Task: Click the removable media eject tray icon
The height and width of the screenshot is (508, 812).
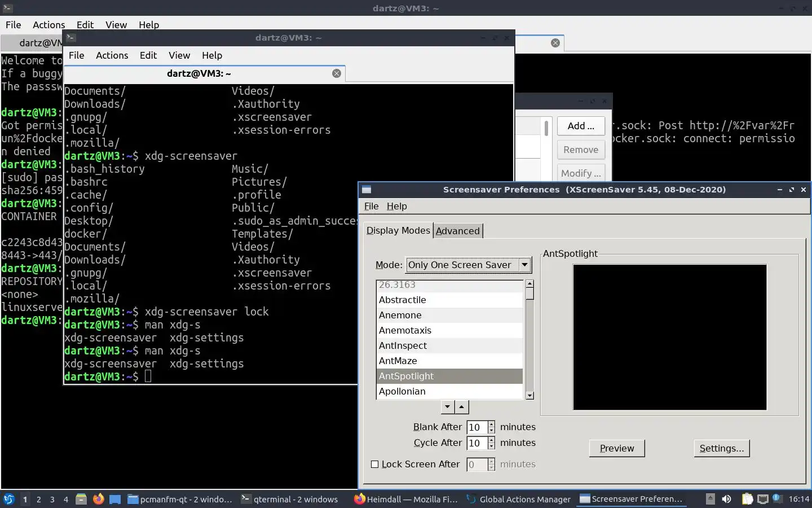Action: (710, 499)
